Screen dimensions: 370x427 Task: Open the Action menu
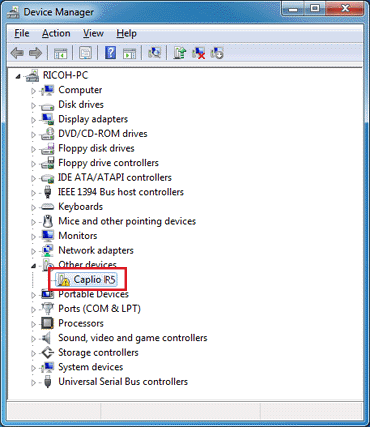pyautogui.click(x=56, y=33)
